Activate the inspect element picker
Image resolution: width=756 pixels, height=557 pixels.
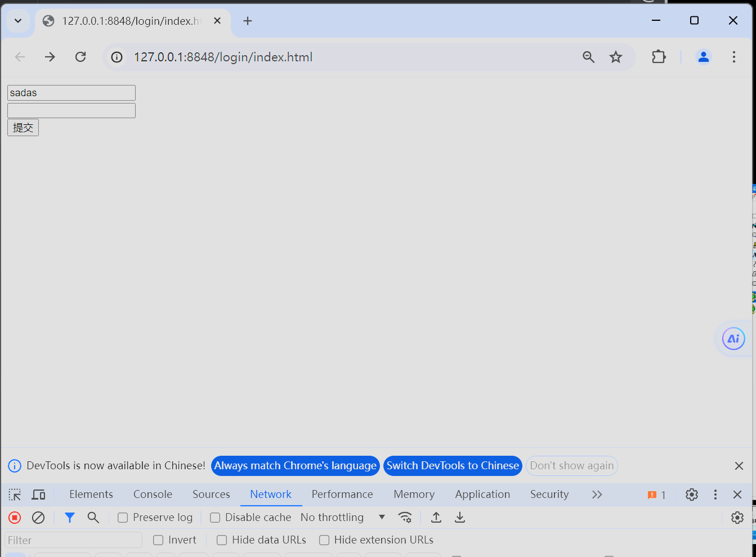click(15, 495)
